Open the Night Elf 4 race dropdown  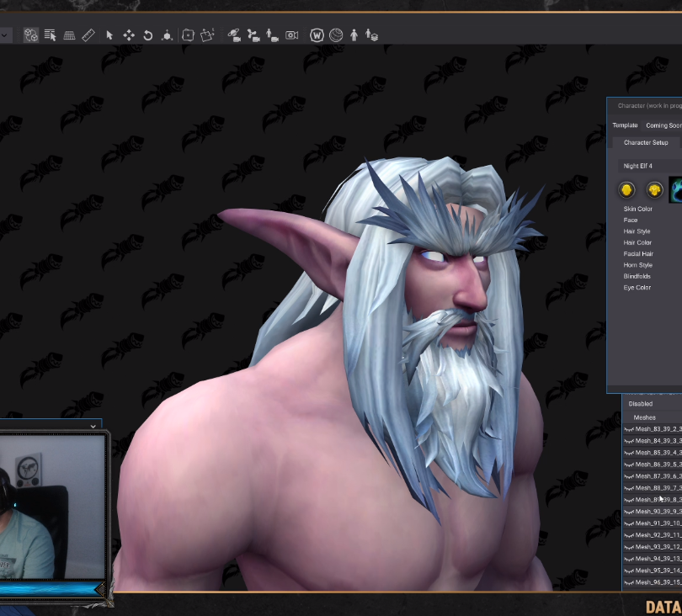(x=650, y=166)
